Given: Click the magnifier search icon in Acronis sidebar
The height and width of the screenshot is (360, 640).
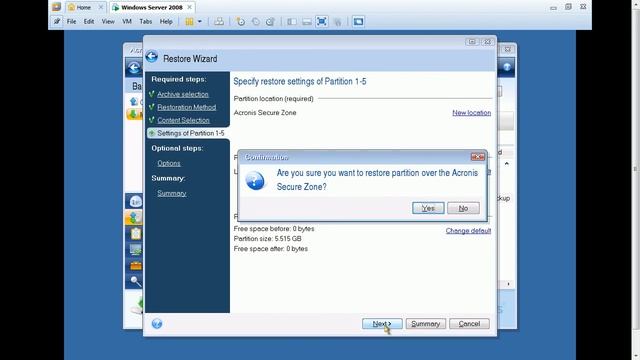Looking at the screenshot, I should tap(136, 281).
